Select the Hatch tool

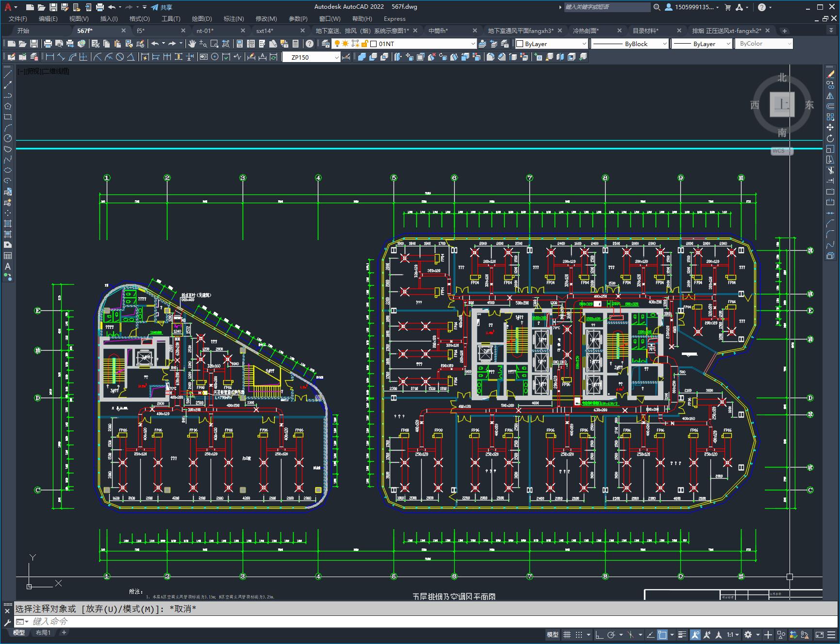coord(8,224)
